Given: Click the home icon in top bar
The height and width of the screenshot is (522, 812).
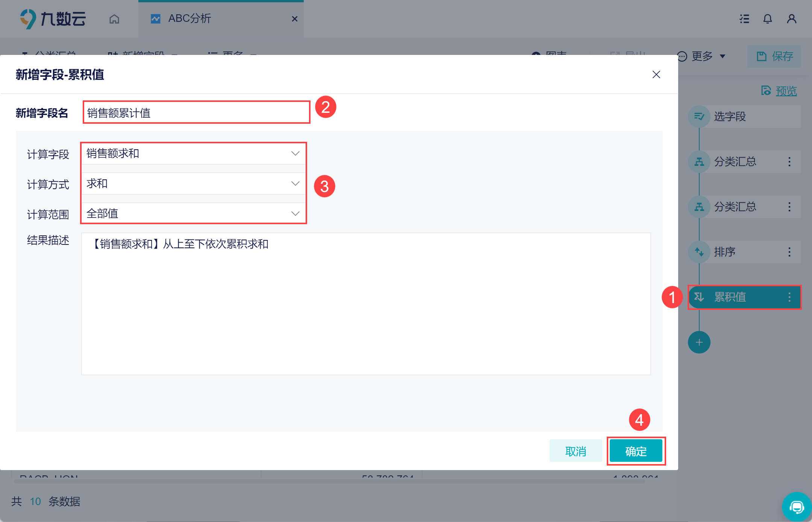Looking at the screenshot, I should point(114,19).
